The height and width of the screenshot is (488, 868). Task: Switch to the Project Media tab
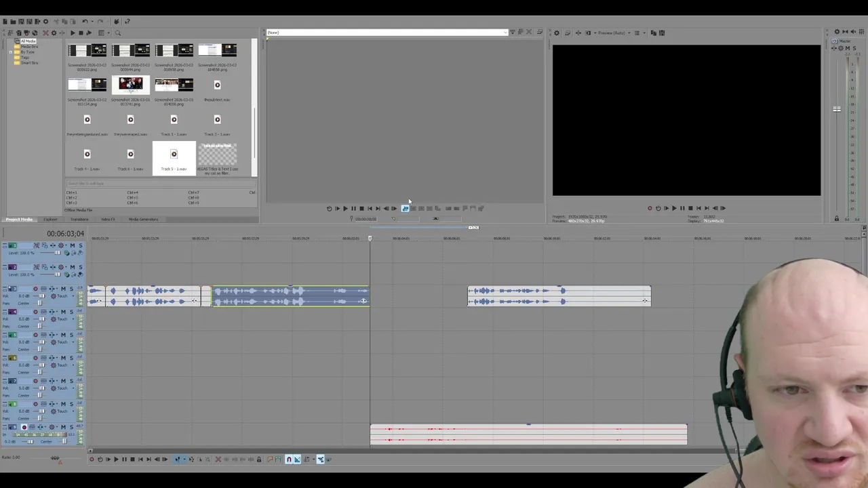coord(19,219)
